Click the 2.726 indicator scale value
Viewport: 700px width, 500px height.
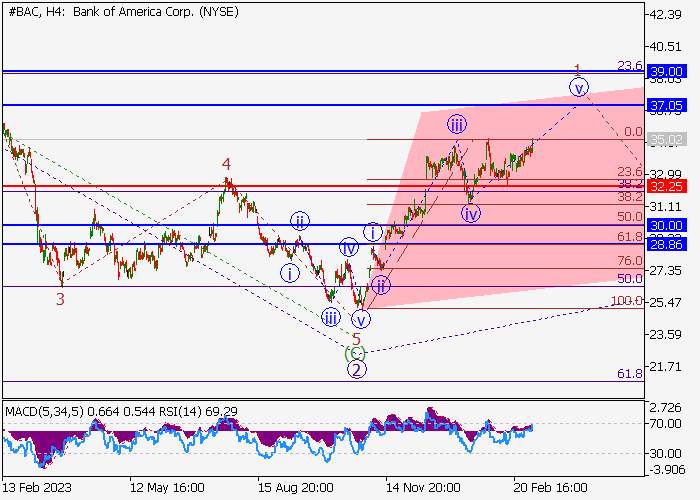click(665, 408)
